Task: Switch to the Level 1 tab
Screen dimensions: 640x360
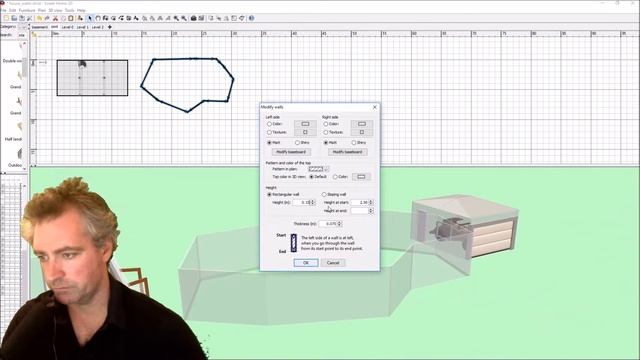Action: [x=82, y=27]
